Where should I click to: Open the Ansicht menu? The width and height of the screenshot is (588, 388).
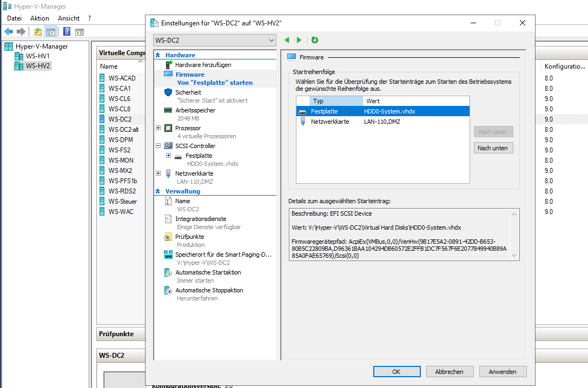[69, 18]
